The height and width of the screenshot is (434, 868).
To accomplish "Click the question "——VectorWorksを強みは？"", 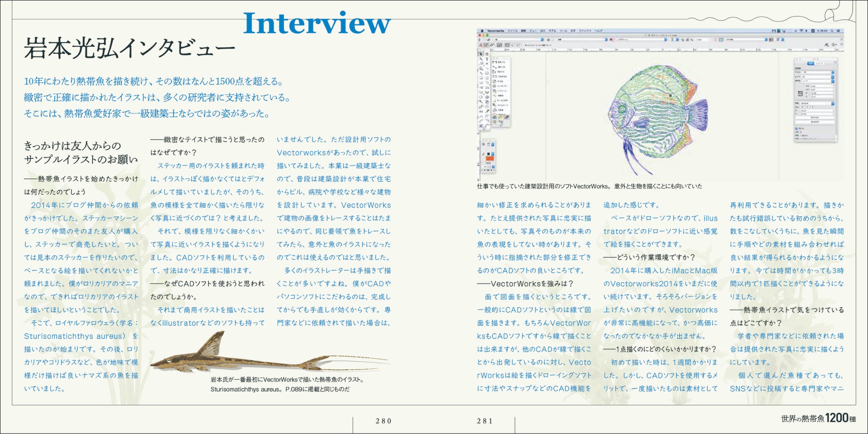I will point(525,284).
